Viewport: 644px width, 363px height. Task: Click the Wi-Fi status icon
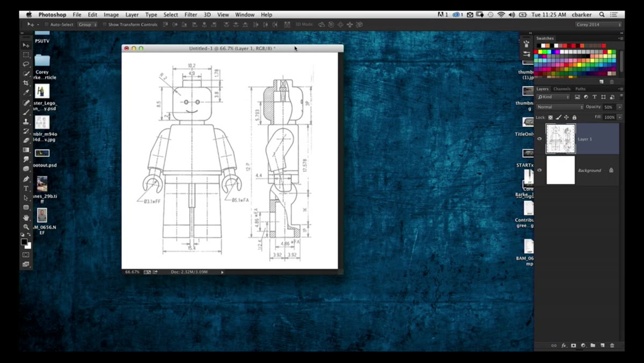501,14
